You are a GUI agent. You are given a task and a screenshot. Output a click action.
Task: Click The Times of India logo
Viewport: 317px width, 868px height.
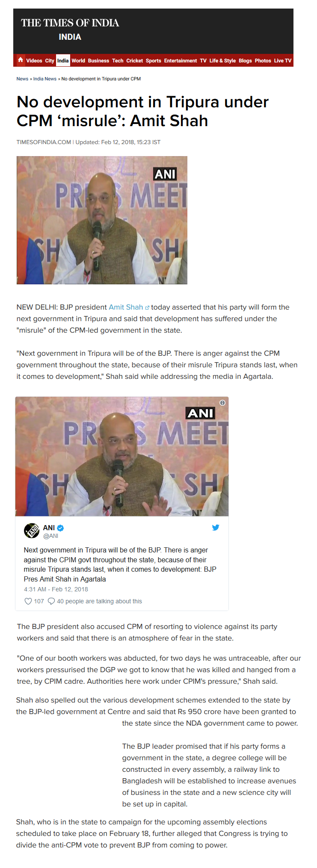point(70,23)
